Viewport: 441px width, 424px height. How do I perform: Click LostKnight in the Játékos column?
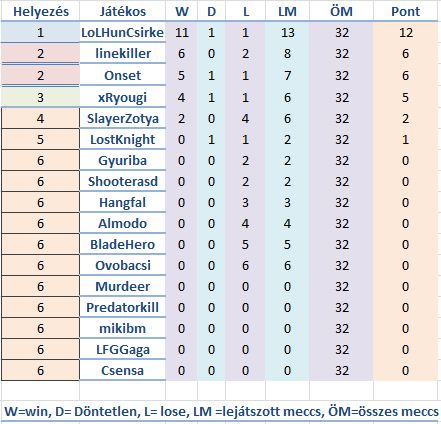(x=122, y=139)
